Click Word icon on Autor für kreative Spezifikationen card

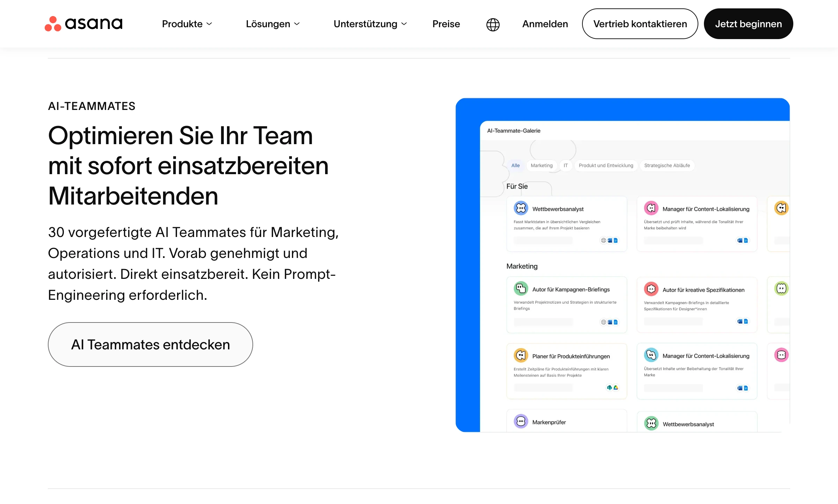click(x=740, y=321)
